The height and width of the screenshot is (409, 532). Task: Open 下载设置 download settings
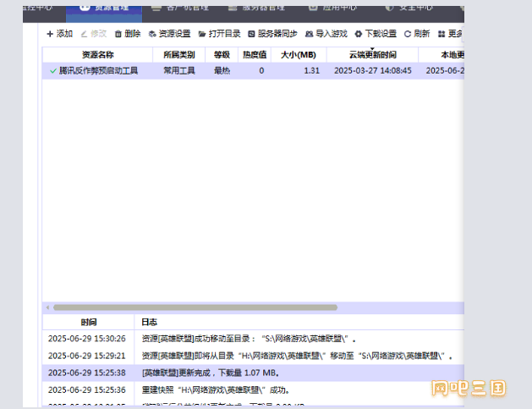click(x=376, y=34)
